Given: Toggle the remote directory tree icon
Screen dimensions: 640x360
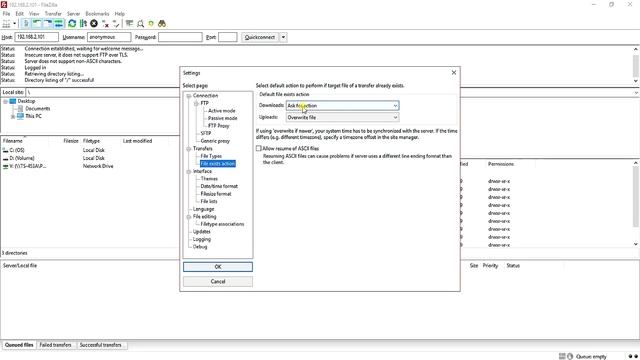Looking at the screenshot, I should 48,24.
